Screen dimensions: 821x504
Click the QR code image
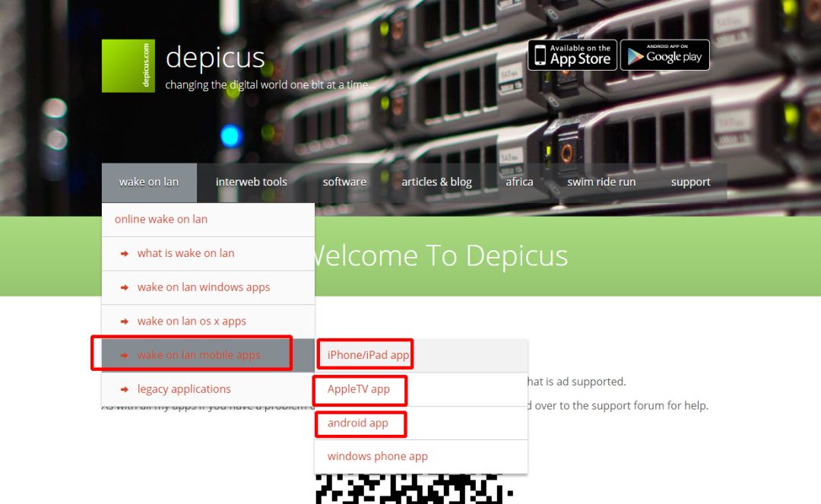coord(414,489)
